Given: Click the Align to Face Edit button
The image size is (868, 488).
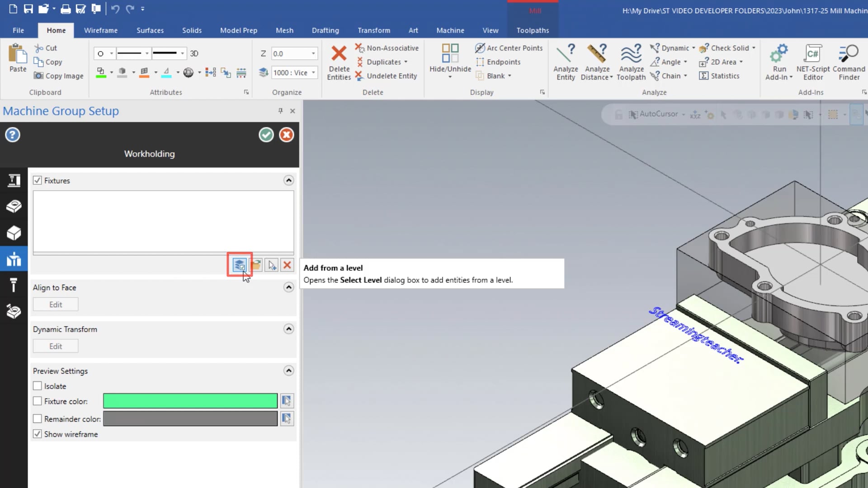Looking at the screenshot, I should point(55,305).
